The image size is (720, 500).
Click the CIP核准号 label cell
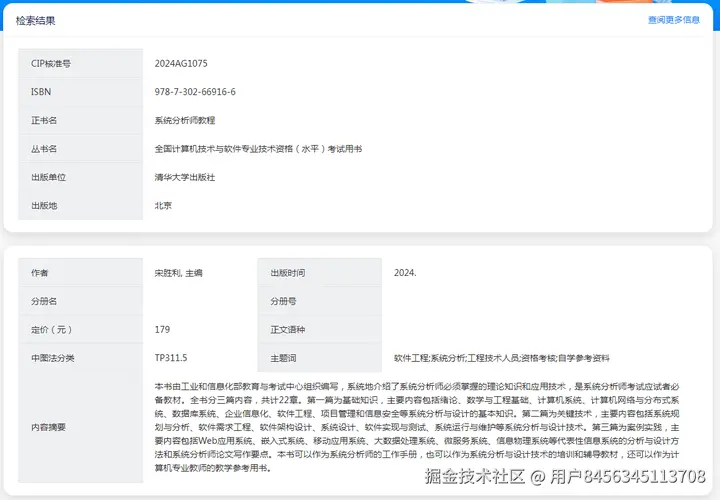coord(80,63)
